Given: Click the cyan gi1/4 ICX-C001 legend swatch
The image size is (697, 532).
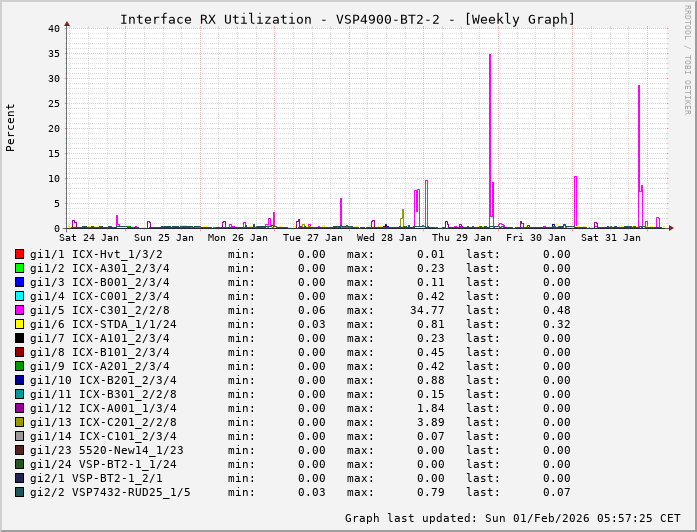Looking at the screenshot, I should click(20, 296).
